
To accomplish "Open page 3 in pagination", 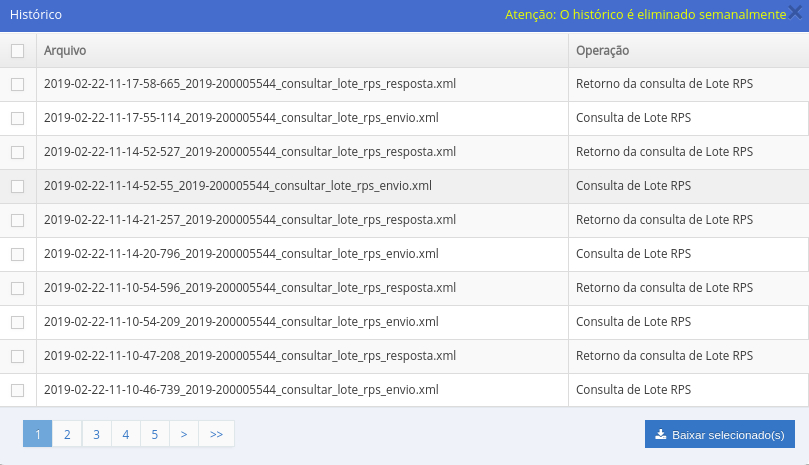I will point(96,434).
